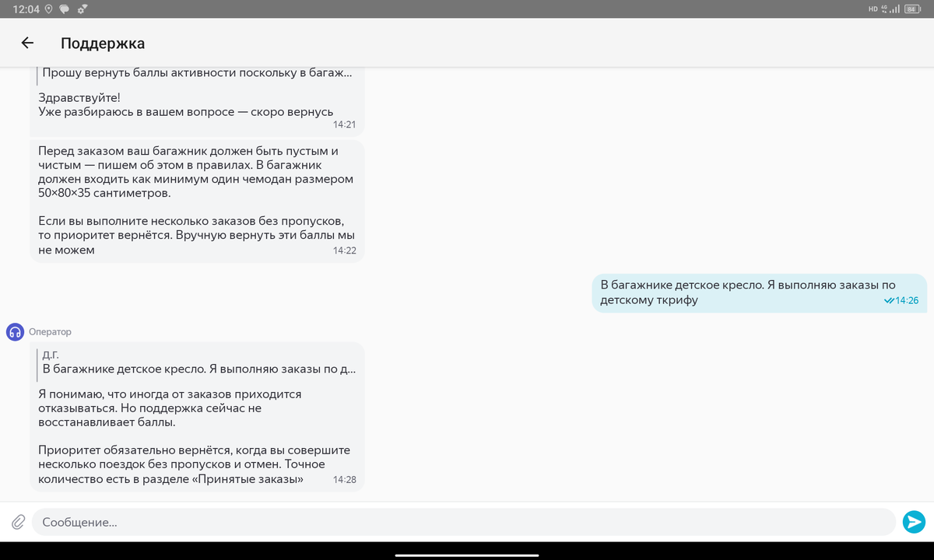Select paragraph 'Приоритет обязательно вернётся'

(195, 464)
